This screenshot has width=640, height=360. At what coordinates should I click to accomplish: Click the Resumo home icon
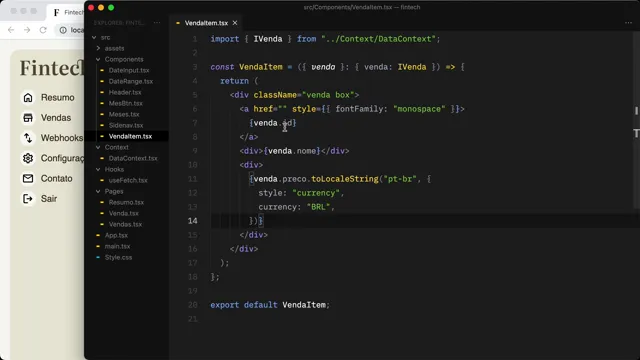[28, 98]
